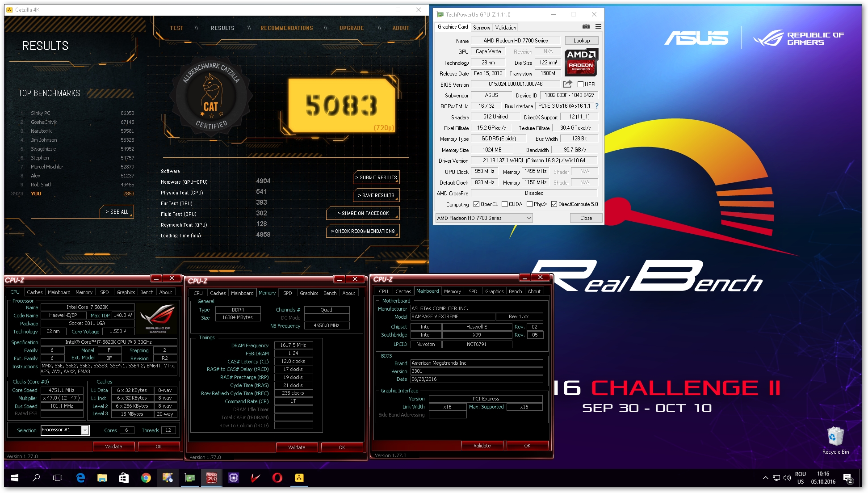Image resolution: width=868 pixels, height=493 pixels.
Task: Click the Bus Interface question mark icon
Action: point(597,106)
